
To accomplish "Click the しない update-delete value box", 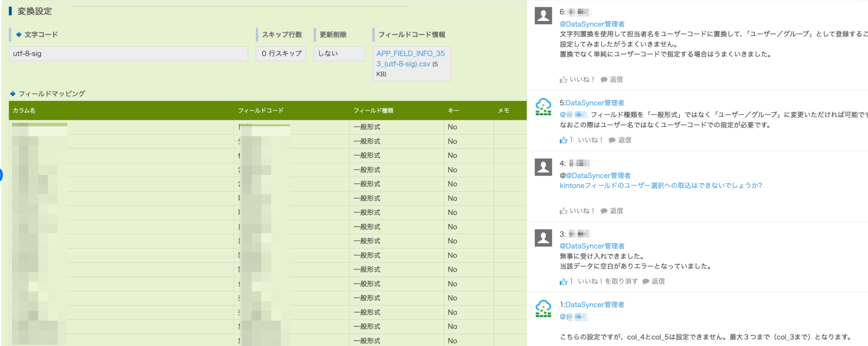I will pyautogui.click(x=339, y=53).
